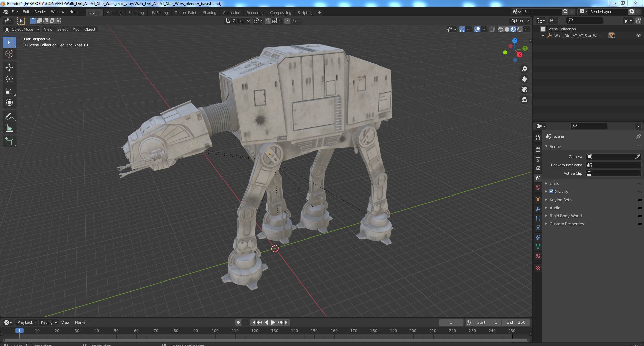Activate the Transform tool
644x346 pixels.
[9, 102]
